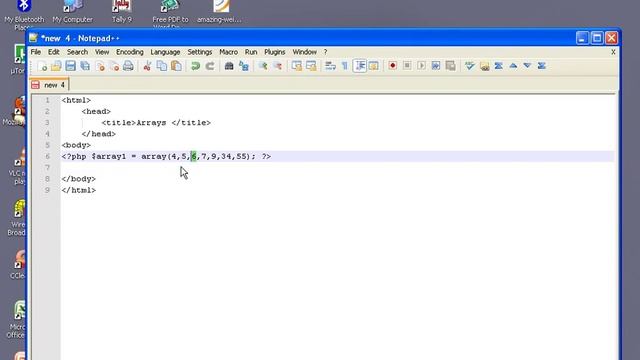Image resolution: width=640 pixels, height=360 pixels.
Task: Save the document with the floppy icon
Action: 70,66
